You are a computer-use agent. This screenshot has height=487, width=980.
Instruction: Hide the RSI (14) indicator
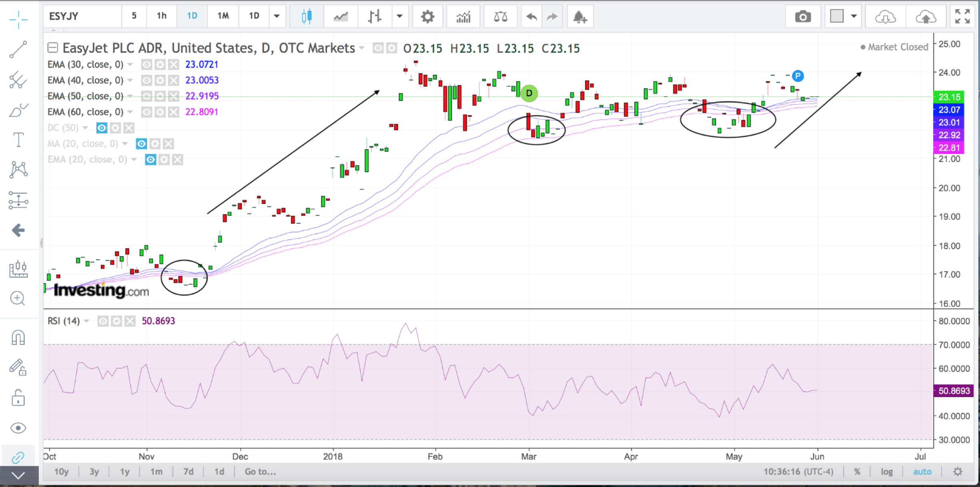tap(103, 321)
